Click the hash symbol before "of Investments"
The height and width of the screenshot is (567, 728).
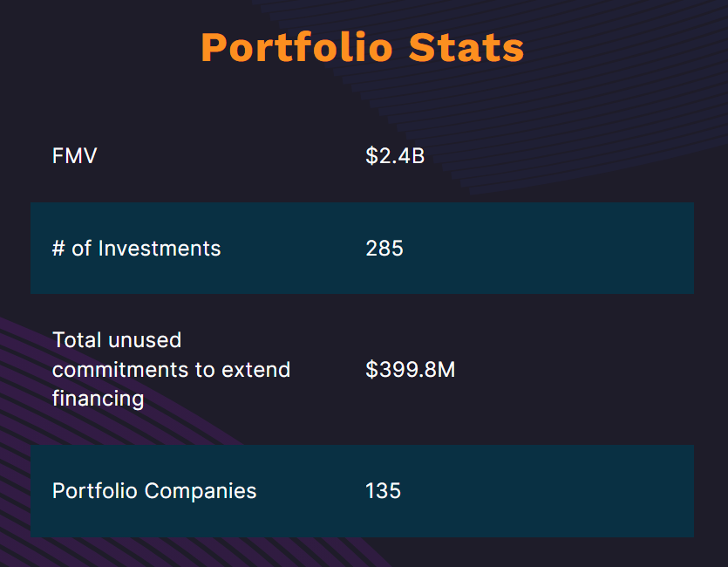tap(58, 249)
